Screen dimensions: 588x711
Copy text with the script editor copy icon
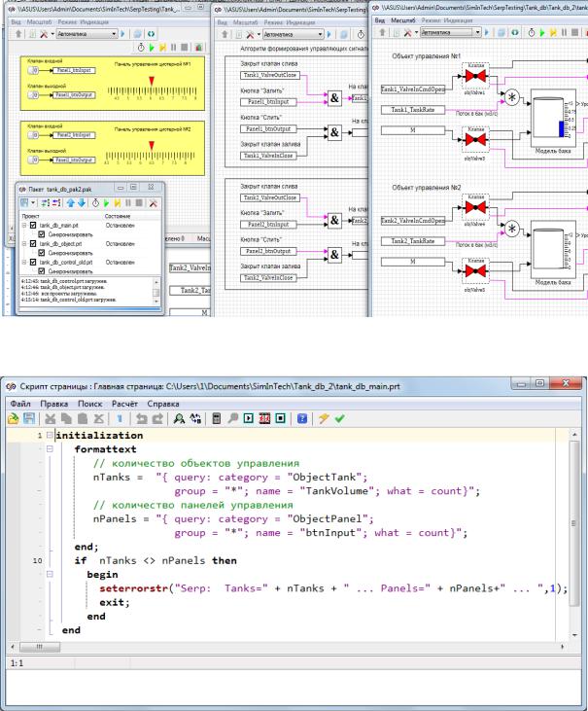(67, 418)
